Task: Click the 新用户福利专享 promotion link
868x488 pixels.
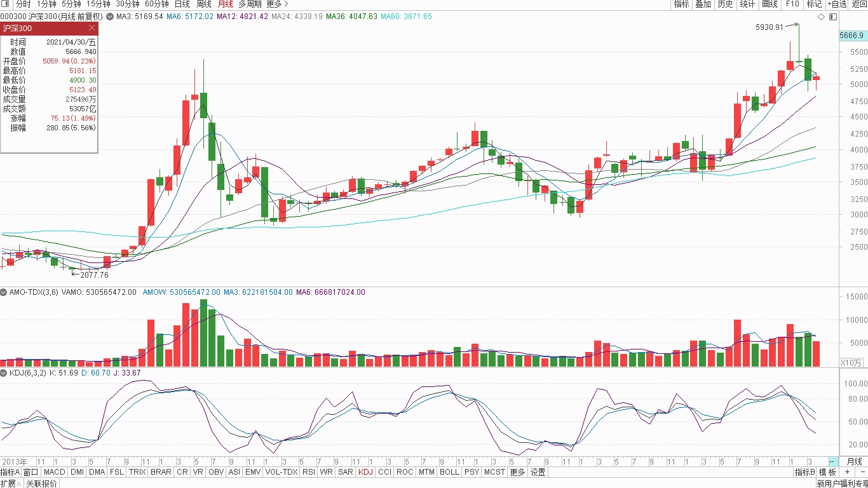Action: click(842, 484)
